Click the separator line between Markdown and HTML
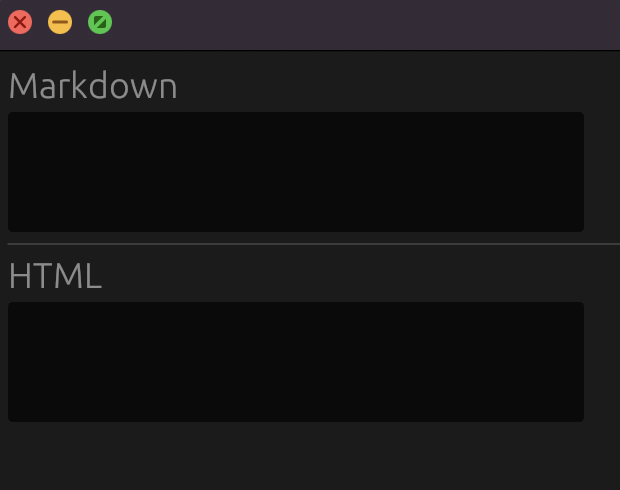 tap(314, 244)
